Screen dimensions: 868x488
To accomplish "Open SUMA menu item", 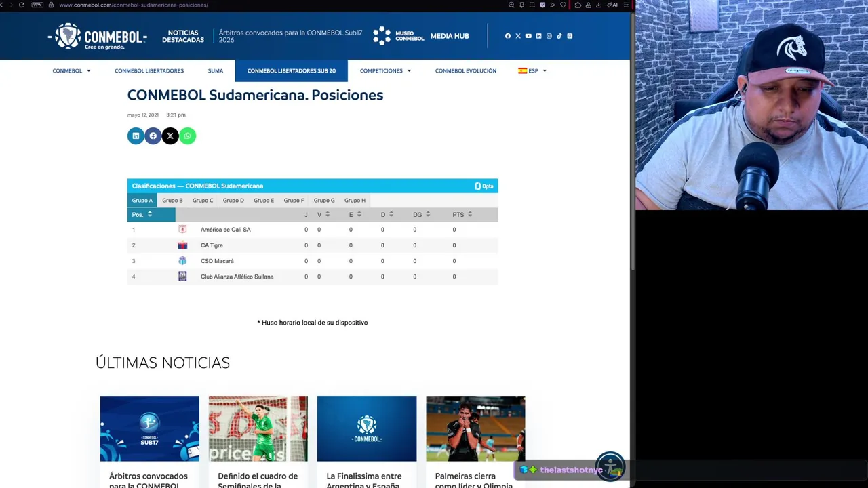I will (216, 70).
